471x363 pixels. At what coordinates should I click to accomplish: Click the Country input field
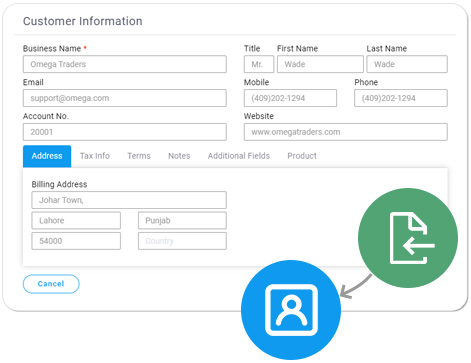point(182,241)
